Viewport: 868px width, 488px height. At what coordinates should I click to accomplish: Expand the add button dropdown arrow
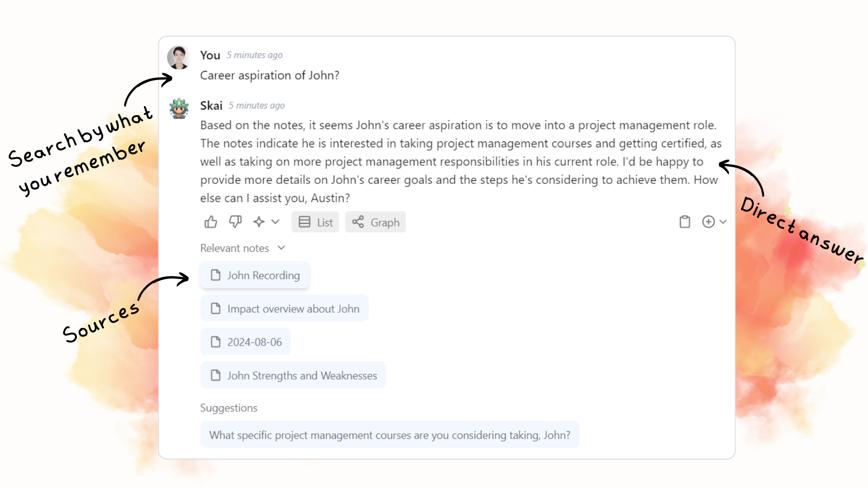click(x=723, y=222)
